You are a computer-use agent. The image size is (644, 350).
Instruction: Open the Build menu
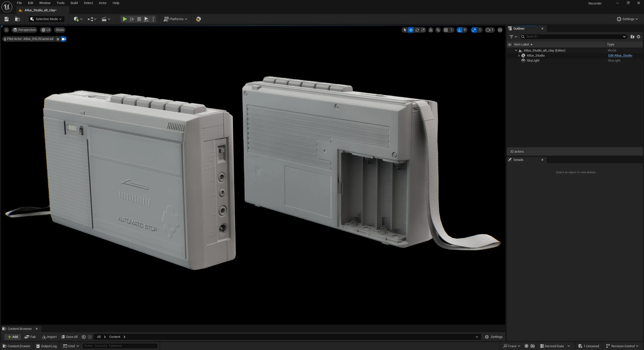[74, 3]
